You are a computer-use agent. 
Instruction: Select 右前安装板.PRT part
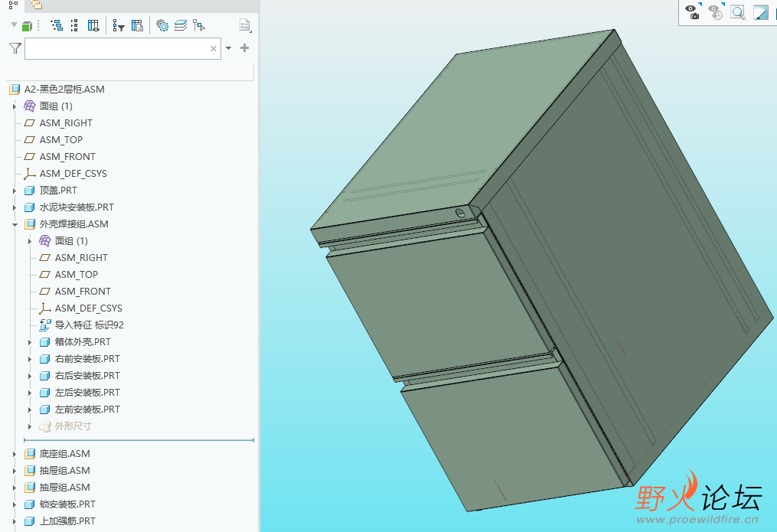87,359
